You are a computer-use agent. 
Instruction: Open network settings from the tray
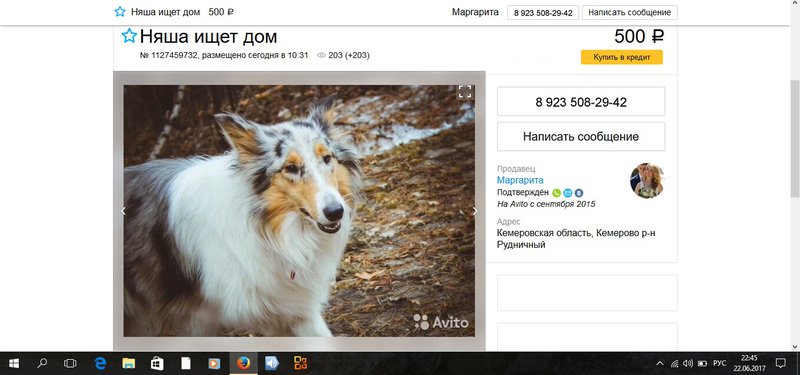pyautogui.click(x=674, y=364)
